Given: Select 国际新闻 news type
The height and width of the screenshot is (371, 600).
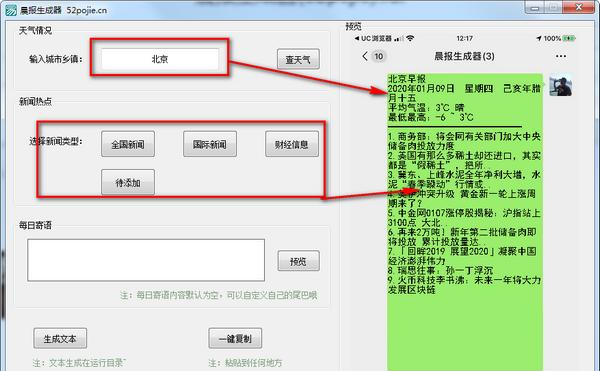Looking at the screenshot, I should (210, 144).
